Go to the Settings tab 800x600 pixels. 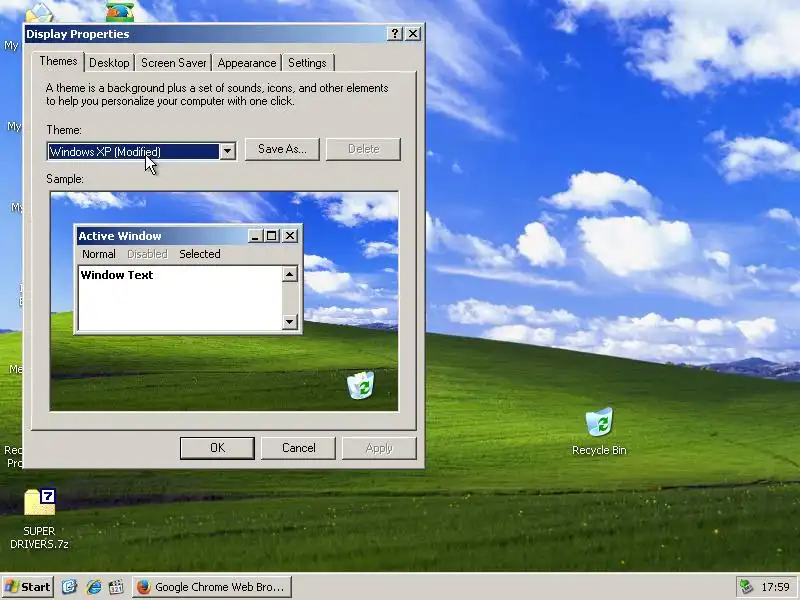coord(307,63)
